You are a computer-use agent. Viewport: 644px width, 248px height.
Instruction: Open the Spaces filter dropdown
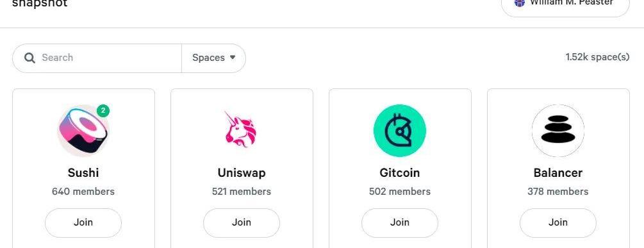(213, 58)
